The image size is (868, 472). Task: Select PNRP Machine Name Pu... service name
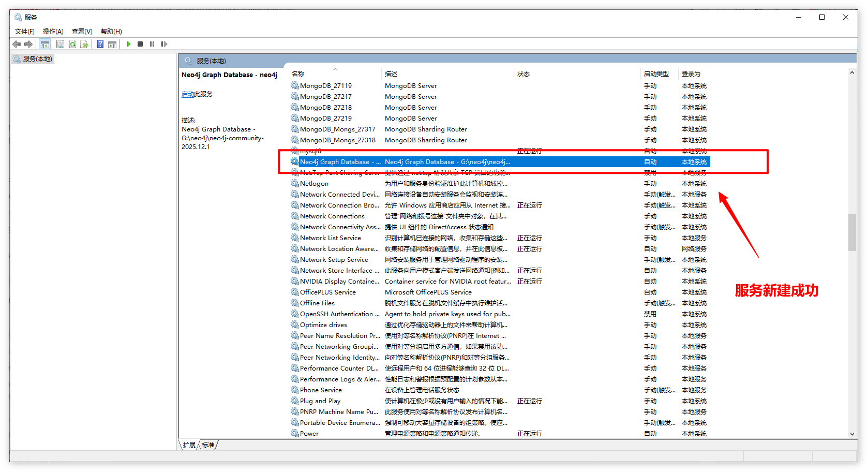(x=339, y=412)
